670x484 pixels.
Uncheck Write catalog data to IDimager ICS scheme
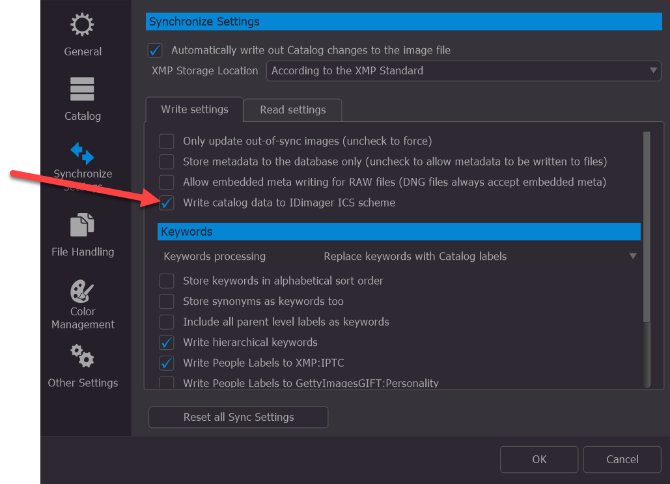(x=167, y=202)
